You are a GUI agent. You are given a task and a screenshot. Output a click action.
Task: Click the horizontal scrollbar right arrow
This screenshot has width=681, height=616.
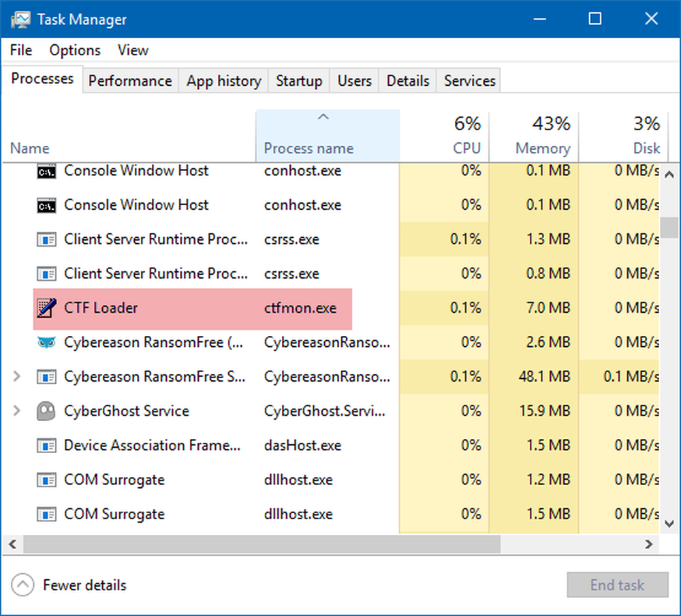coord(649,544)
